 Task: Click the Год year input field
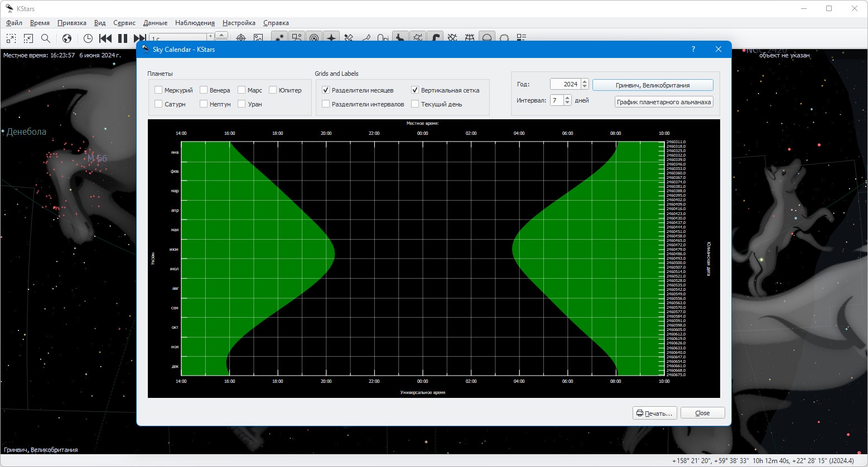(565, 84)
